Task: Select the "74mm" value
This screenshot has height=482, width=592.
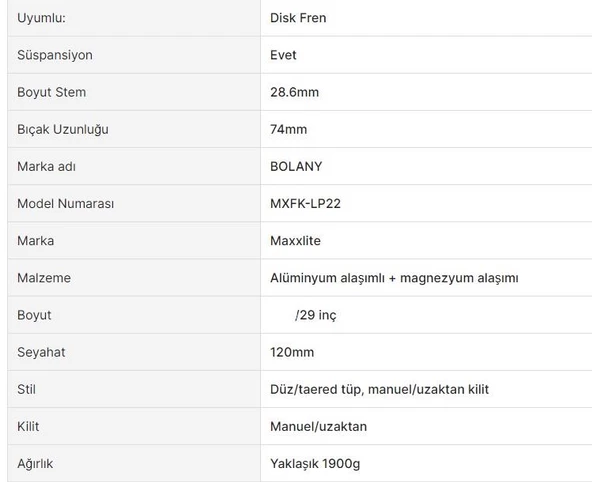Action: click(288, 129)
